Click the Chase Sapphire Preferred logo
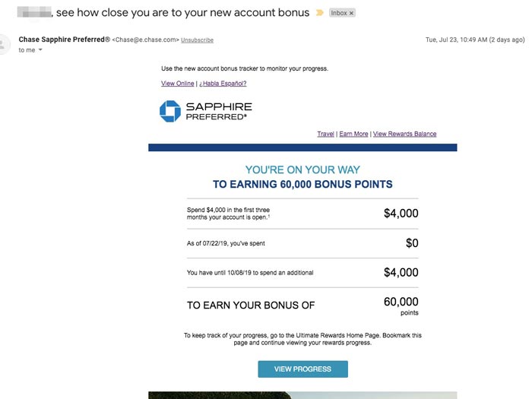This screenshot has width=532, height=399. [x=205, y=111]
